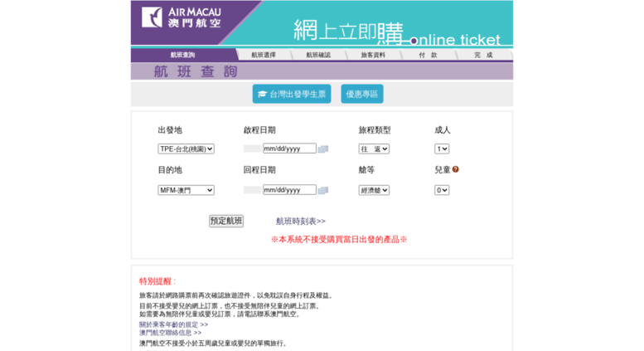Click the children help question mark icon
The image size is (644, 351).
click(456, 169)
